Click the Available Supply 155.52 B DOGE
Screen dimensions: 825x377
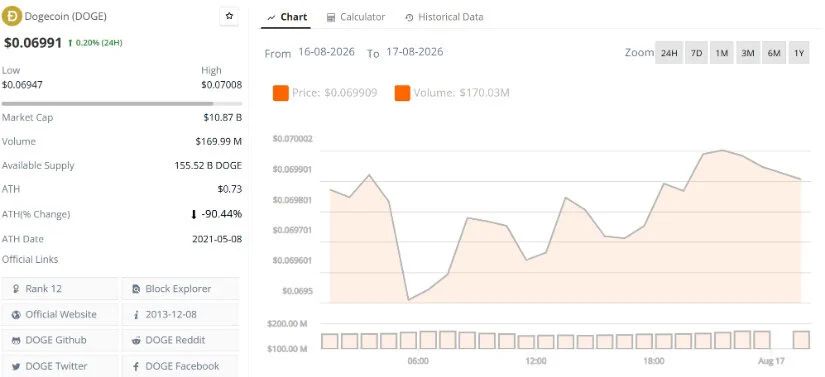pyautogui.click(x=208, y=166)
